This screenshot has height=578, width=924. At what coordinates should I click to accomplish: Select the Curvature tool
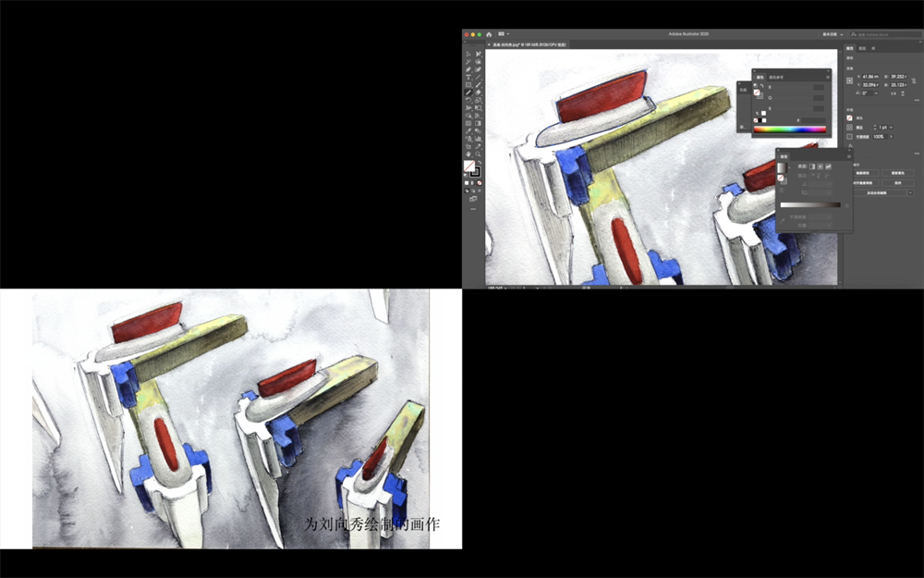pyautogui.click(x=478, y=69)
